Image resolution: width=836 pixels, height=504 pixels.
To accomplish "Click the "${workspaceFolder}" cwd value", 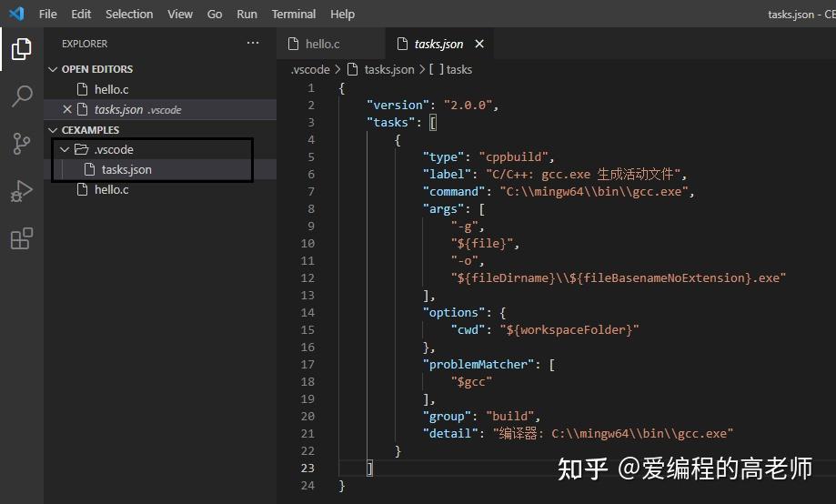I will tap(569, 329).
